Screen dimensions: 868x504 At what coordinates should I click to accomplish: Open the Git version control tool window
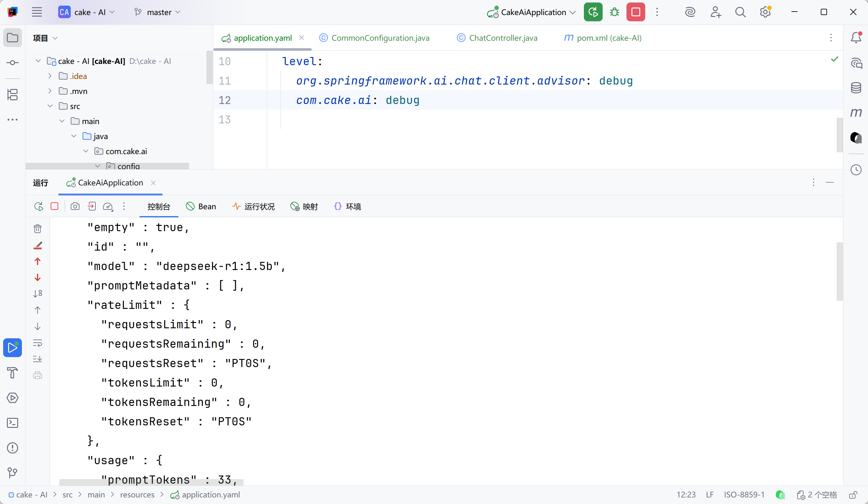pyautogui.click(x=13, y=473)
